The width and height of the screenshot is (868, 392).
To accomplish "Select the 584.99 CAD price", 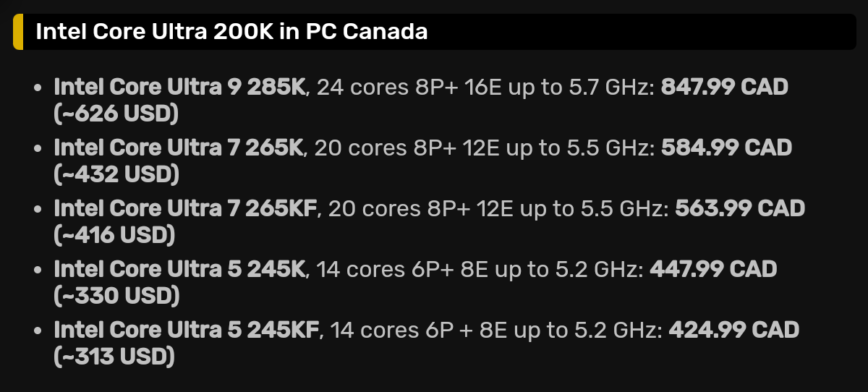I will coord(727,148).
